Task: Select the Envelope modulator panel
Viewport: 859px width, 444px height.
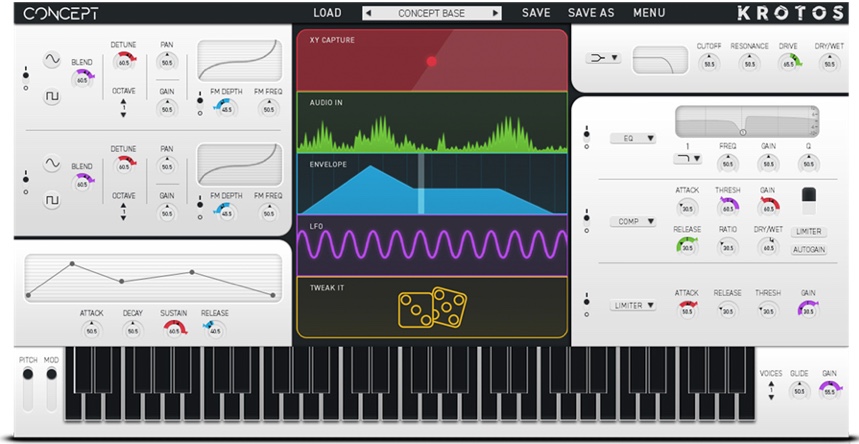Action: [x=432, y=184]
